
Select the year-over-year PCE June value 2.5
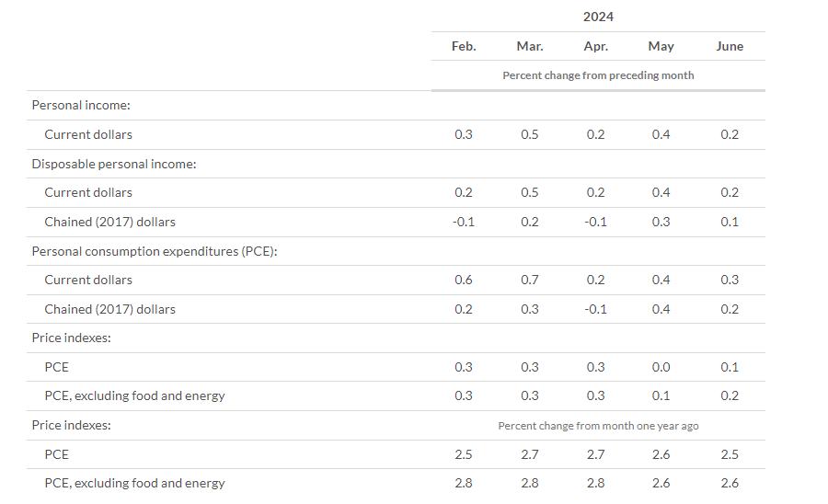click(730, 454)
